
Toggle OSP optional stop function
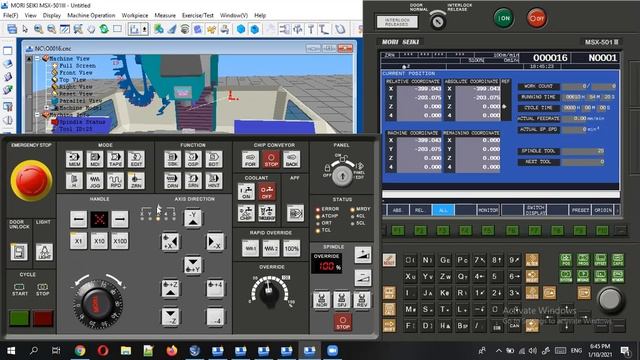point(193,159)
